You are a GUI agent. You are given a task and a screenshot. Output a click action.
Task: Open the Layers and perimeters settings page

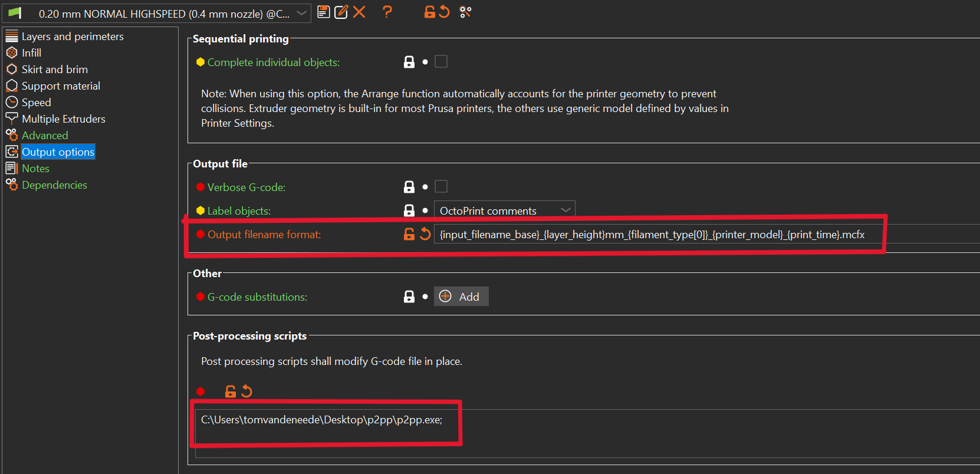[73, 37]
